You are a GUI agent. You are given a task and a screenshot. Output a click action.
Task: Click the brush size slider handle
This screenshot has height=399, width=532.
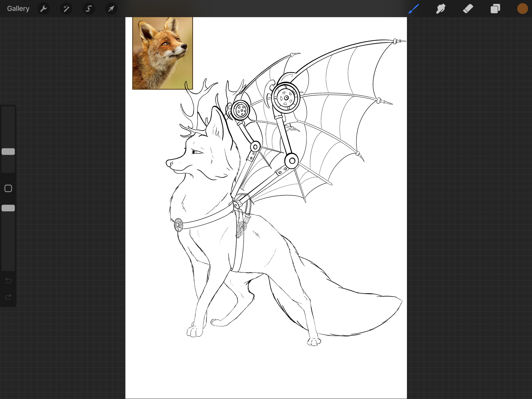pyautogui.click(x=8, y=151)
